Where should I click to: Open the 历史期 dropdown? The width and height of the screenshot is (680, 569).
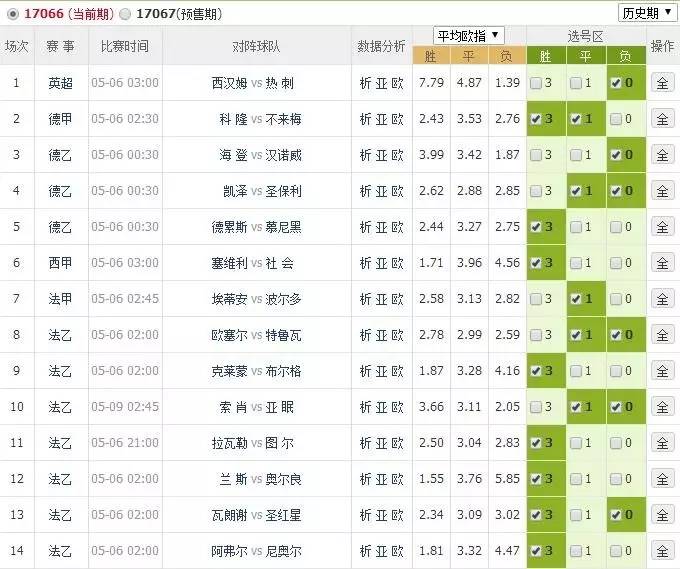click(647, 13)
